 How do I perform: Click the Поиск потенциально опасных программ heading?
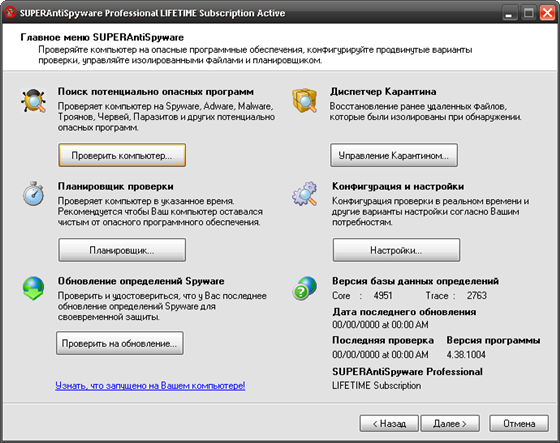coord(156,92)
